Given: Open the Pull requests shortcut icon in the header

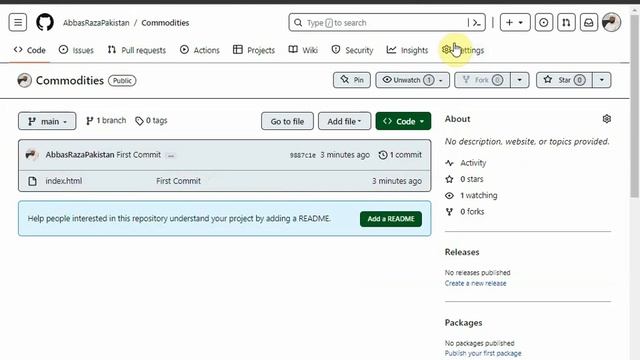Looking at the screenshot, I should pos(566,22).
